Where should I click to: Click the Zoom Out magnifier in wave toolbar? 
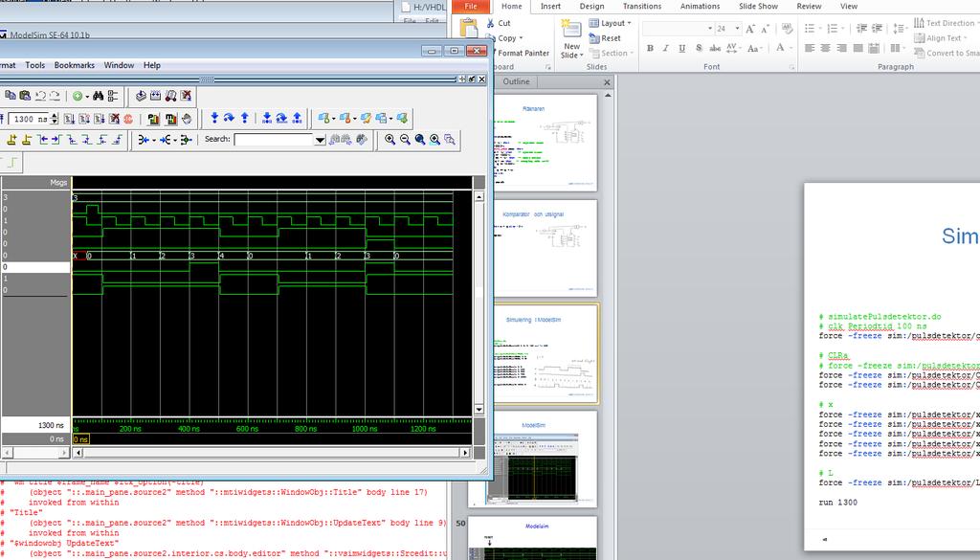[405, 140]
